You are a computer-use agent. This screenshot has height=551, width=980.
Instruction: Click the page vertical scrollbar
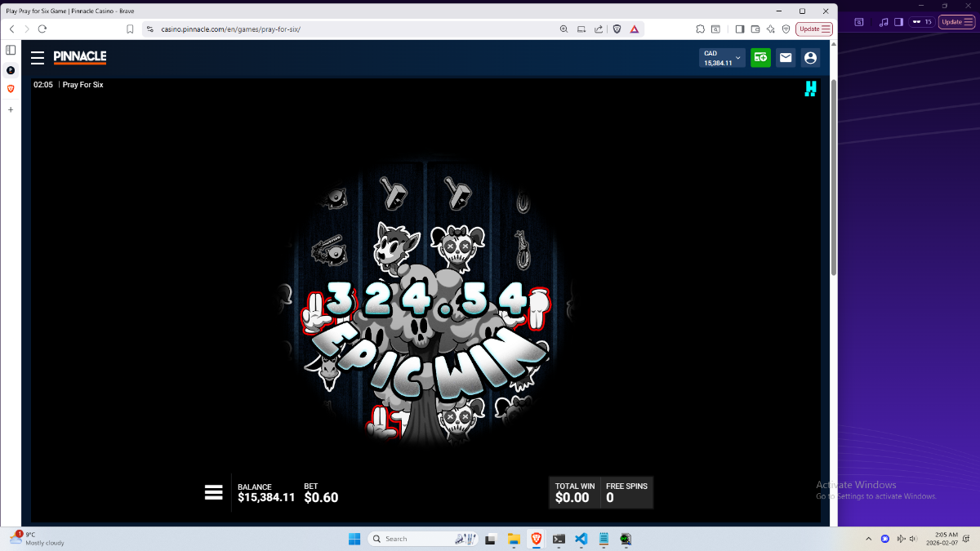click(x=833, y=177)
